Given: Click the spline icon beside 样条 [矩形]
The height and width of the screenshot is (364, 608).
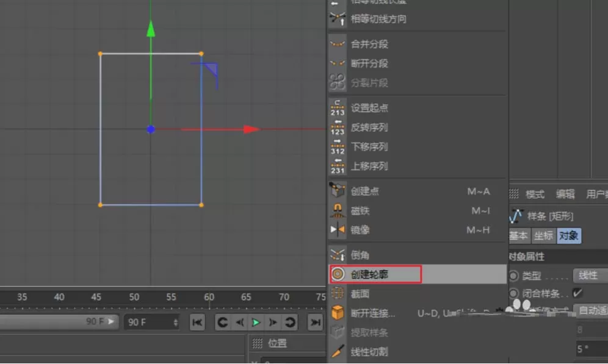Looking at the screenshot, I should tap(516, 216).
